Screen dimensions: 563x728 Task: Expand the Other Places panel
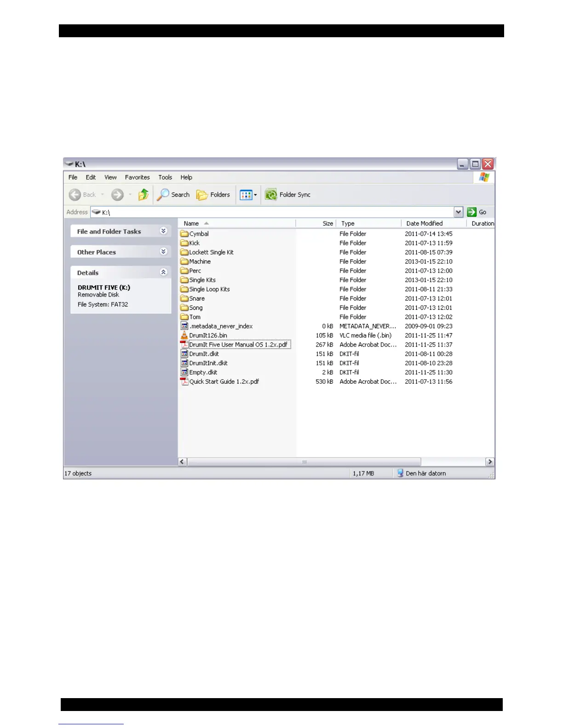[x=163, y=252]
